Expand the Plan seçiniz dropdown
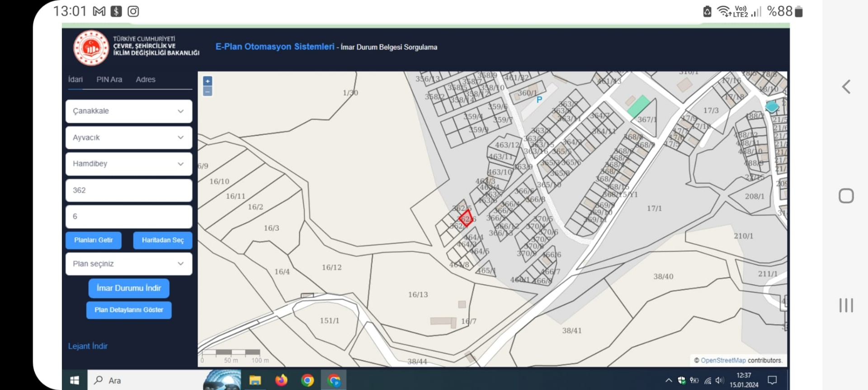868x390 pixels. (x=129, y=264)
